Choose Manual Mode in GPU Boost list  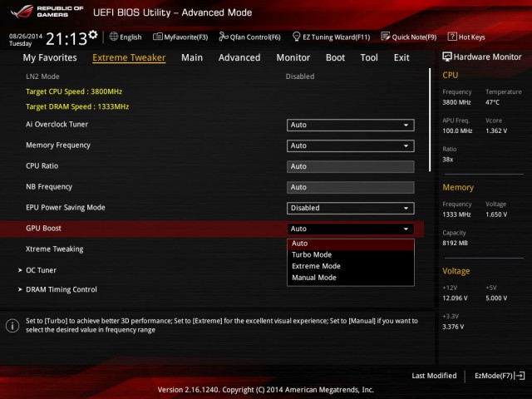pyautogui.click(x=351, y=278)
